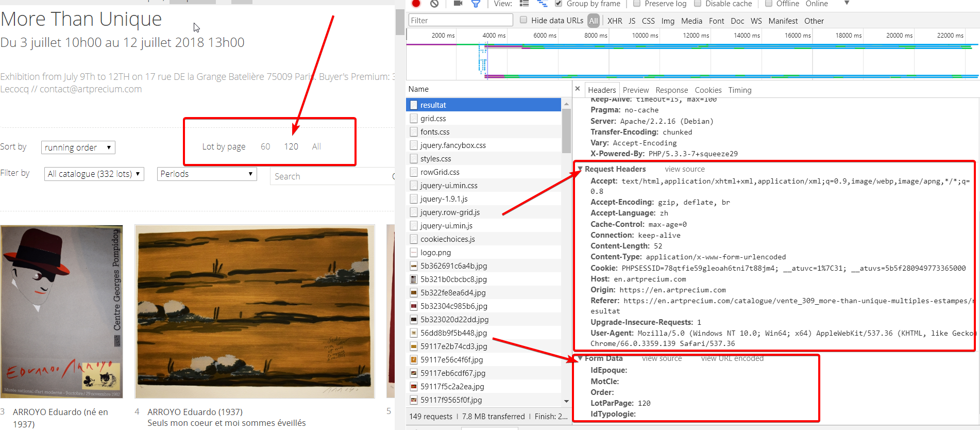Click the Name column header
980x430 pixels.
pos(488,89)
